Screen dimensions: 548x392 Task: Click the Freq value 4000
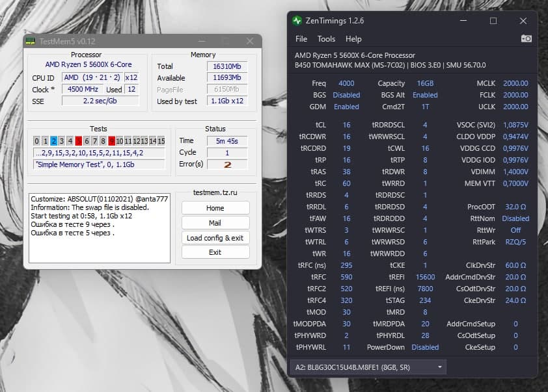tap(346, 83)
